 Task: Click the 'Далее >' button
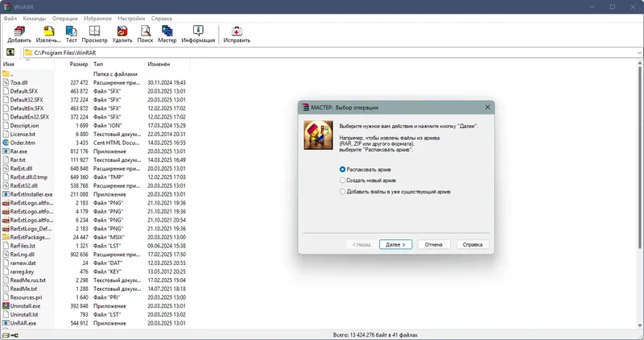tap(395, 245)
